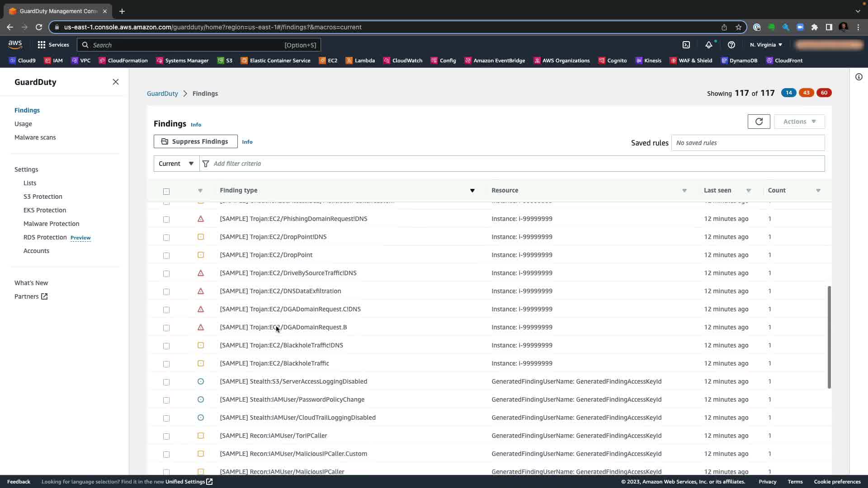The image size is (868, 488).
Task: Select all findings with header checkbox
Action: click(x=166, y=191)
